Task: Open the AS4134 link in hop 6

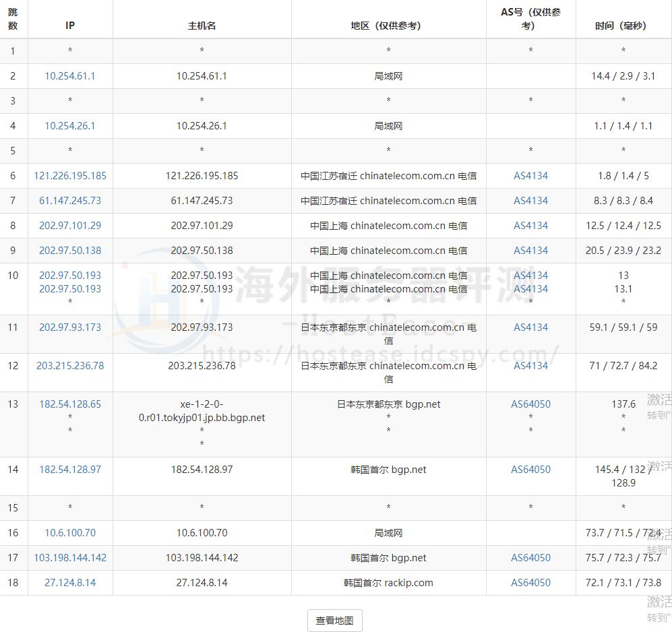Action: pos(530,176)
